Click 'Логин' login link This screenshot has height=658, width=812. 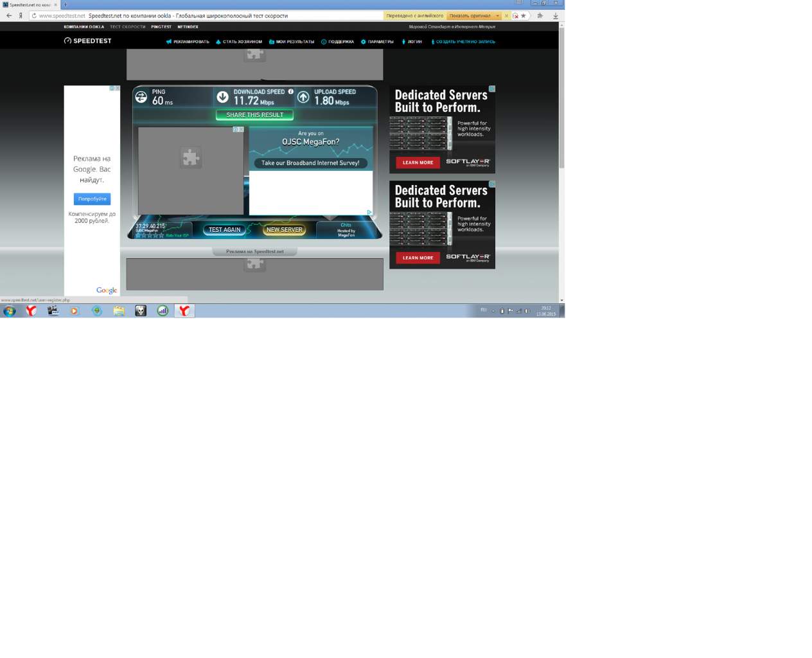click(x=412, y=42)
